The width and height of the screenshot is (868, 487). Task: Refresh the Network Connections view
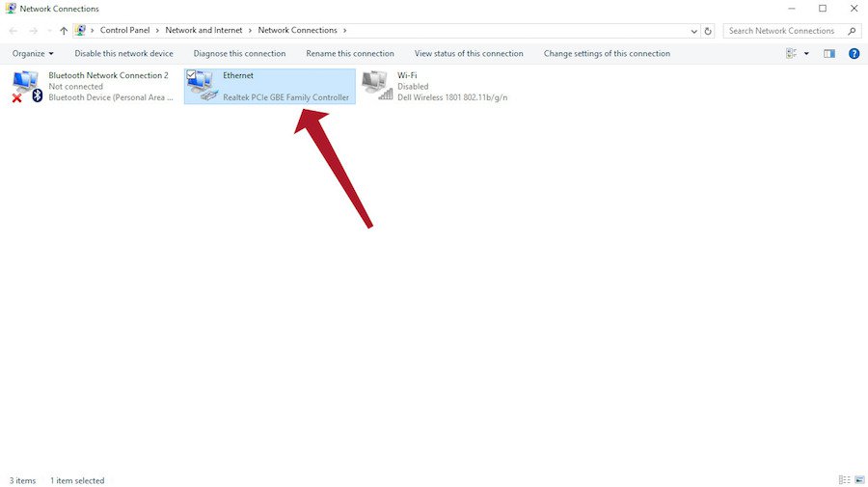pyautogui.click(x=708, y=31)
